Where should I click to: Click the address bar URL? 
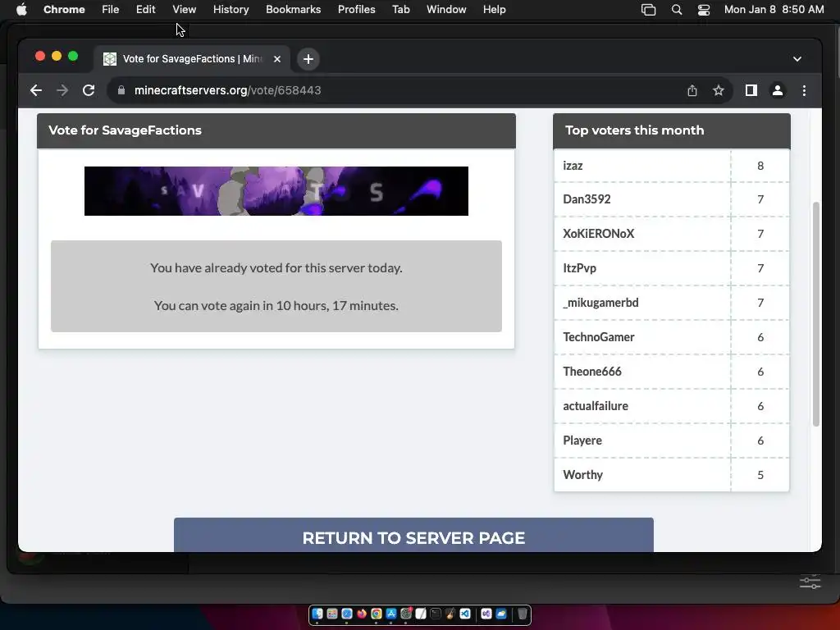tap(228, 90)
